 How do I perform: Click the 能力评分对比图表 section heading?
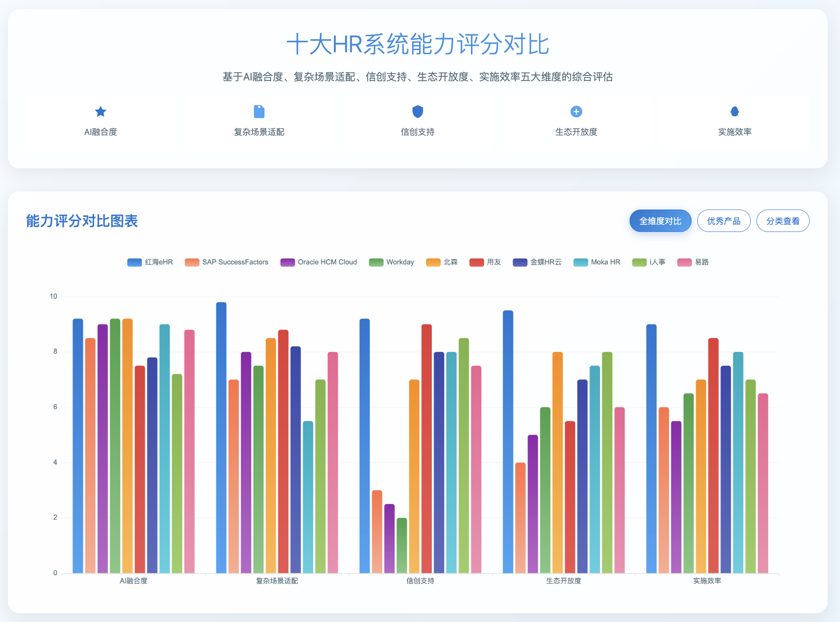tap(82, 221)
